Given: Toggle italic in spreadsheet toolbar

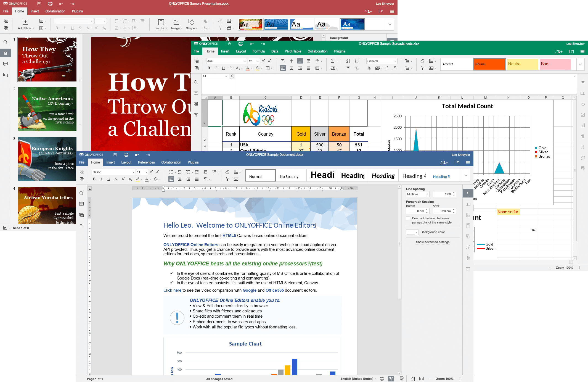Looking at the screenshot, I should coord(216,68).
